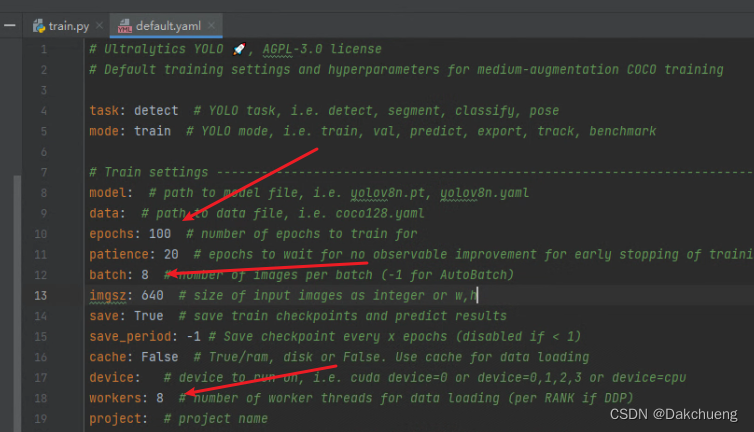Click the 'save' key on line 14
The image size is (754, 432).
point(104,316)
